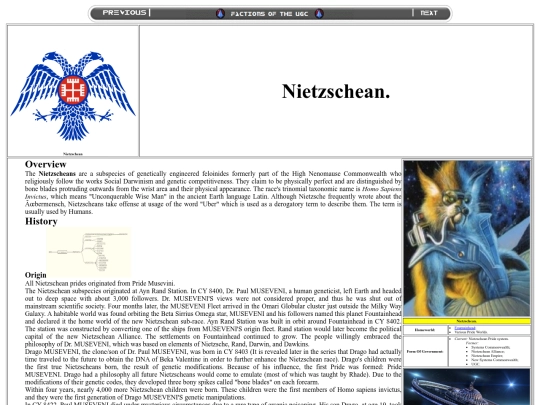Click the emblem icon left of the Factions title
This screenshot has width=540, height=405.
click(220, 14)
